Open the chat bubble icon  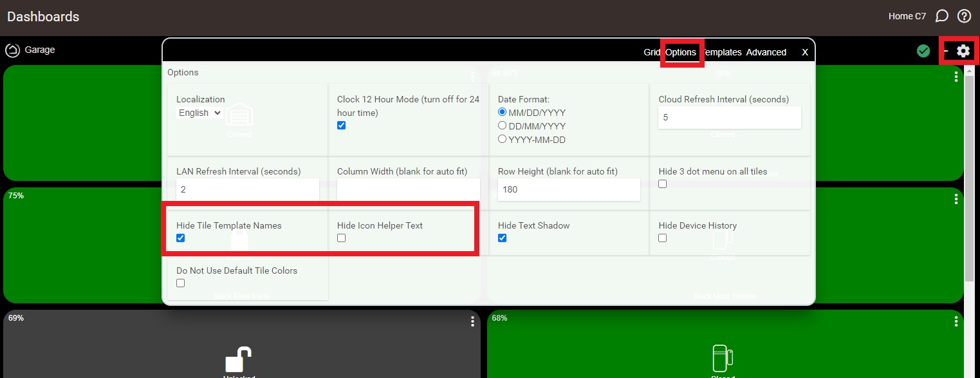pos(941,16)
